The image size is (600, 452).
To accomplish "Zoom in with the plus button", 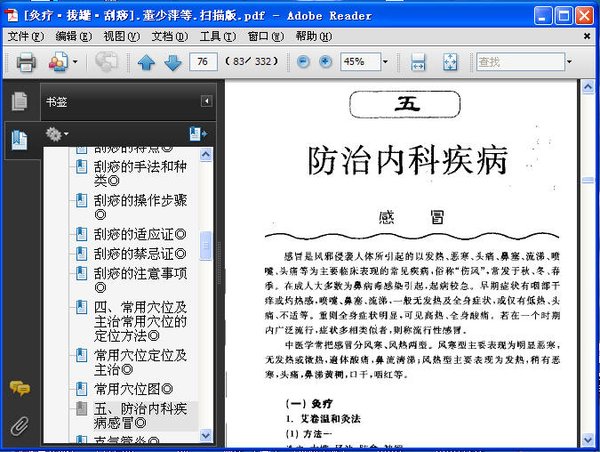I will pyautogui.click(x=325, y=62).
